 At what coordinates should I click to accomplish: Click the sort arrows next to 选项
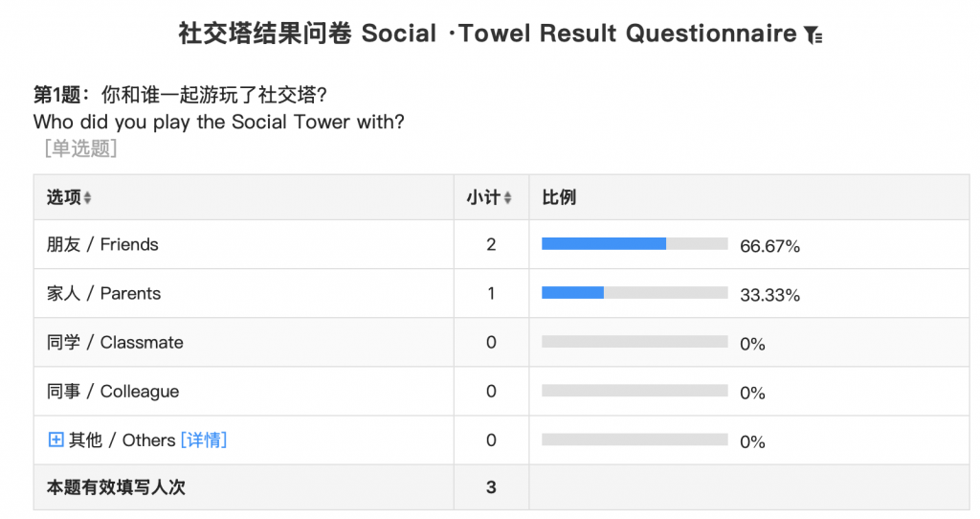[88, 198]
